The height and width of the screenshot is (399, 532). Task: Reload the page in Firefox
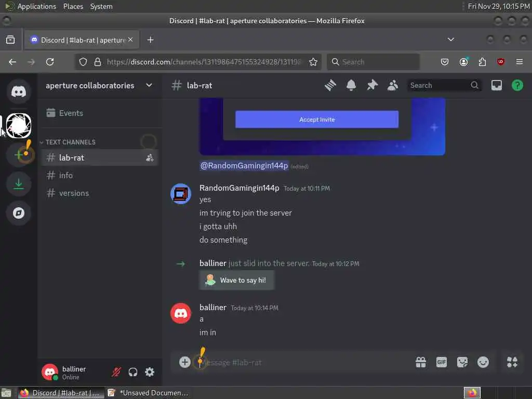50,62
